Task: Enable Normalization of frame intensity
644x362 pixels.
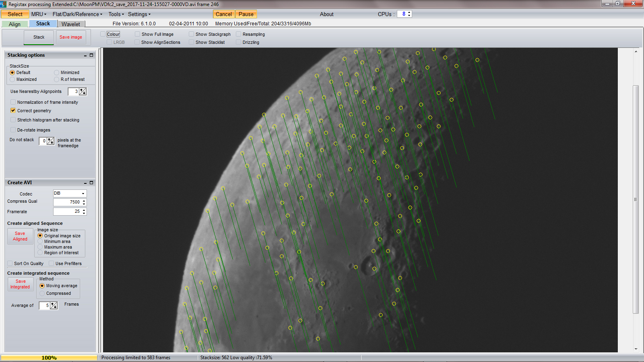Action: pyautogui.click(x=13, y=102)
